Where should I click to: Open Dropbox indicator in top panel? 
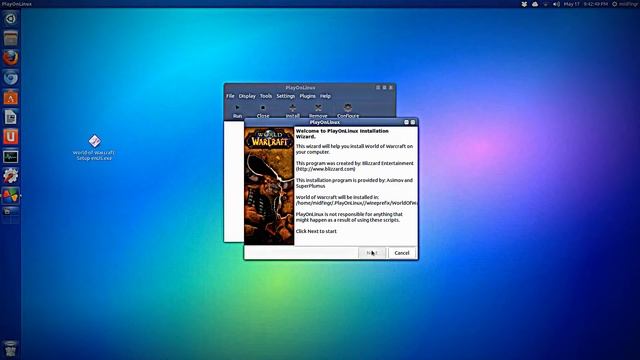coord(524,4)
